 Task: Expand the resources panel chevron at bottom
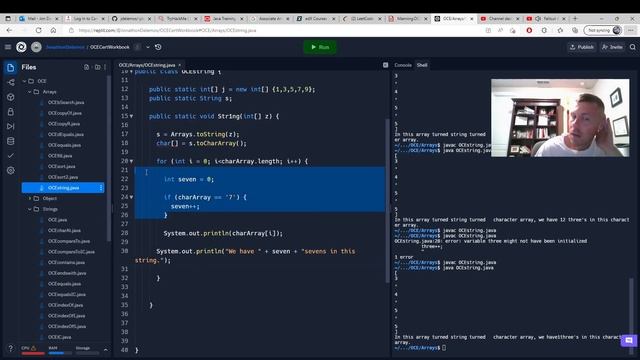(106, 350)
